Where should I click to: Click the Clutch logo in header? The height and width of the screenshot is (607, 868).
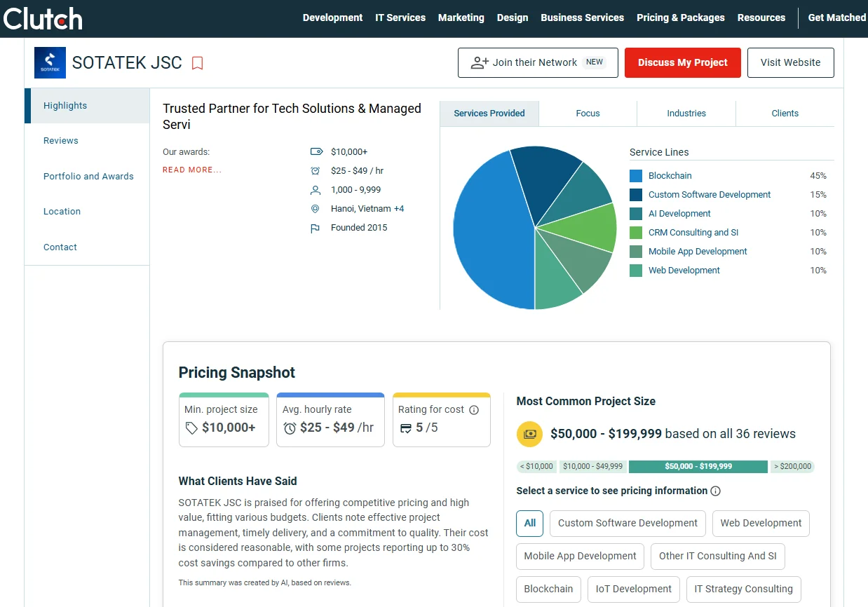pyautogui.click(x=43, y=19)
